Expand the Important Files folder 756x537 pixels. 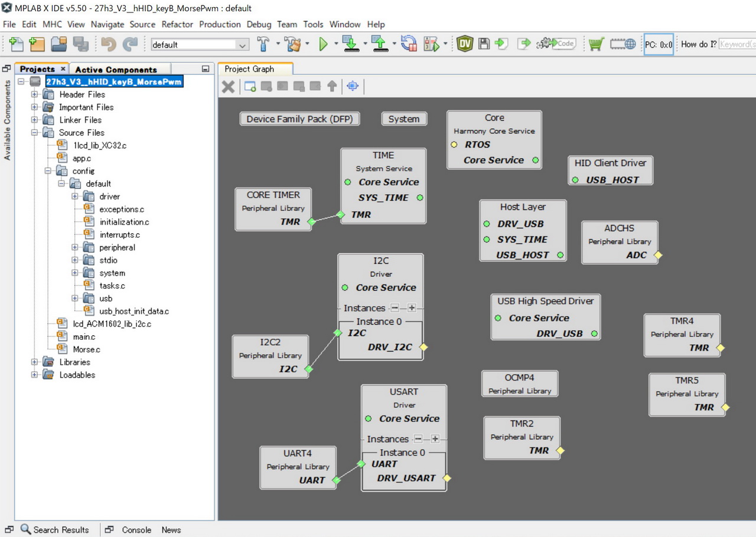coord(34,107)
